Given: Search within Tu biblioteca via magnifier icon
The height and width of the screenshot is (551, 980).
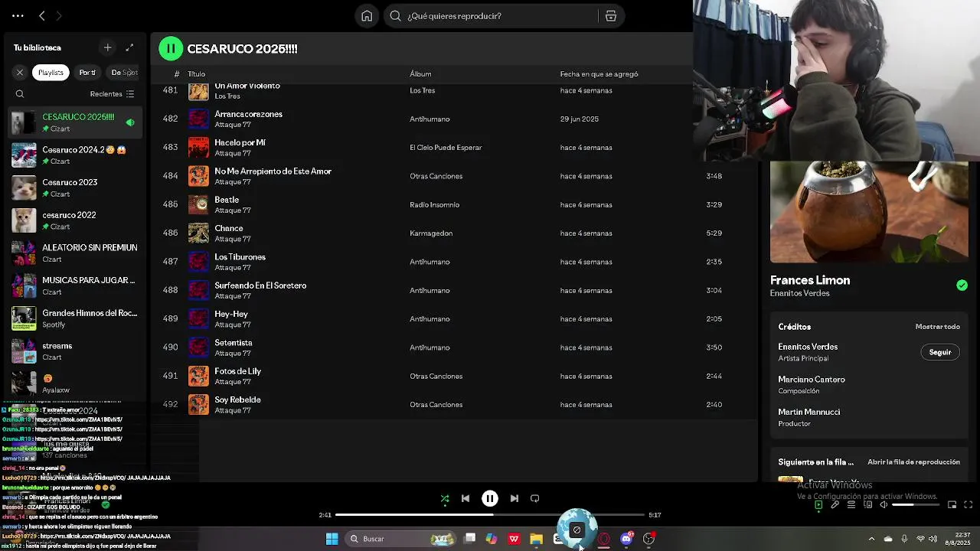Looking at the screenshot, I should click(x=20, y=94).
